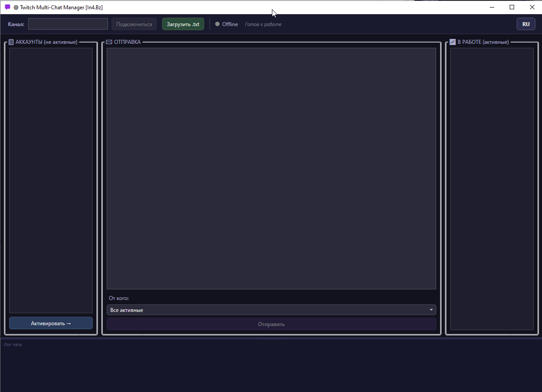Click the Offline status indicator dot

[x=217, y=24]
